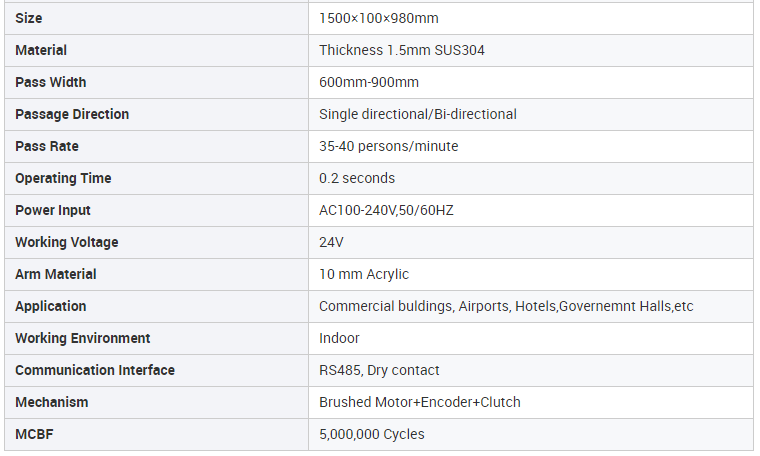Click the Material row label
Screen dimensions: 760x456
[41, 50]
